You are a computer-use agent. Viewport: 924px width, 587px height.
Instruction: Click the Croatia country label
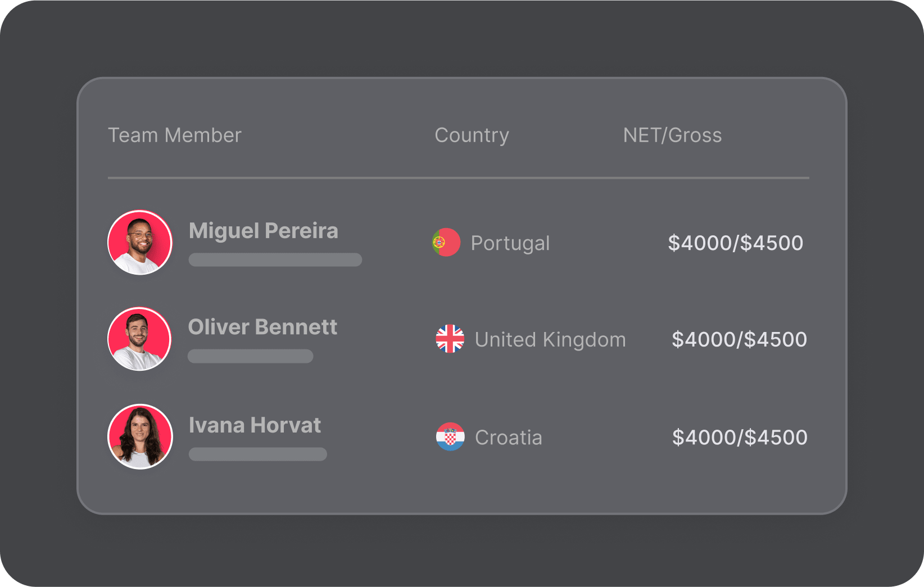(x=509, y=438)
